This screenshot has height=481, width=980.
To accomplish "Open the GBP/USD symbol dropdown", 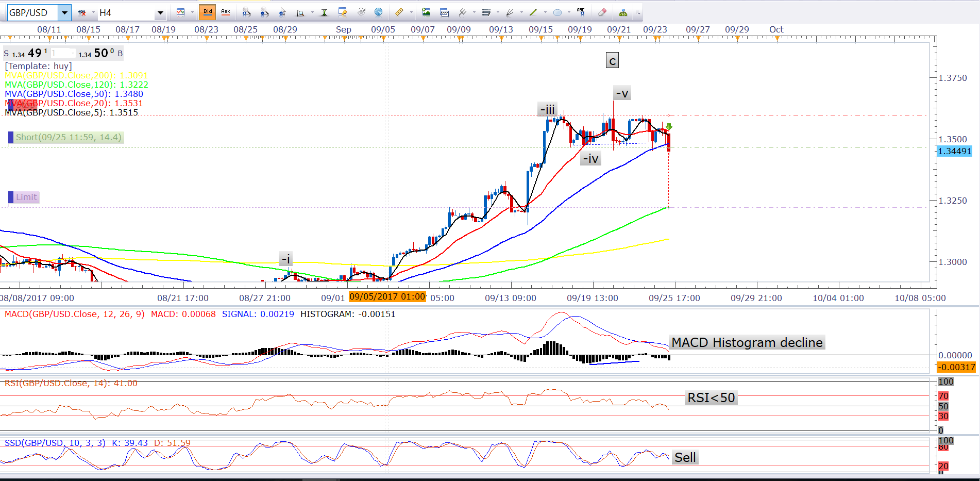I will [x=64, y=12].
